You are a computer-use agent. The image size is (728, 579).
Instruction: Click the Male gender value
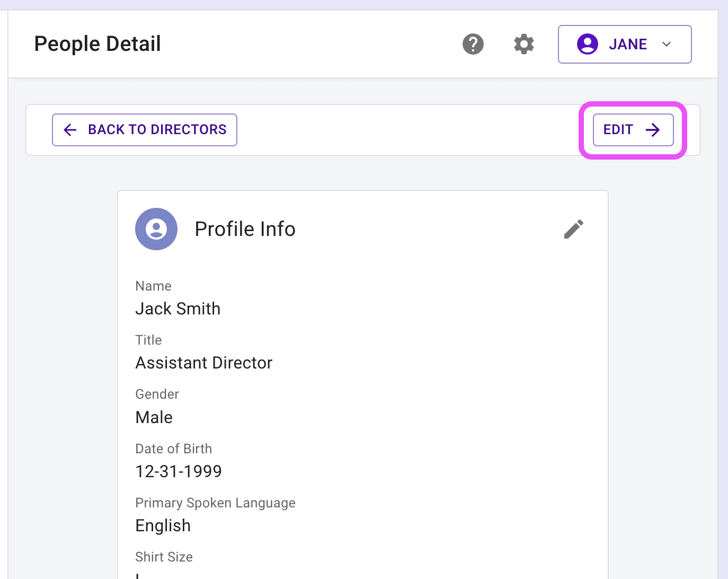[154, 417]
